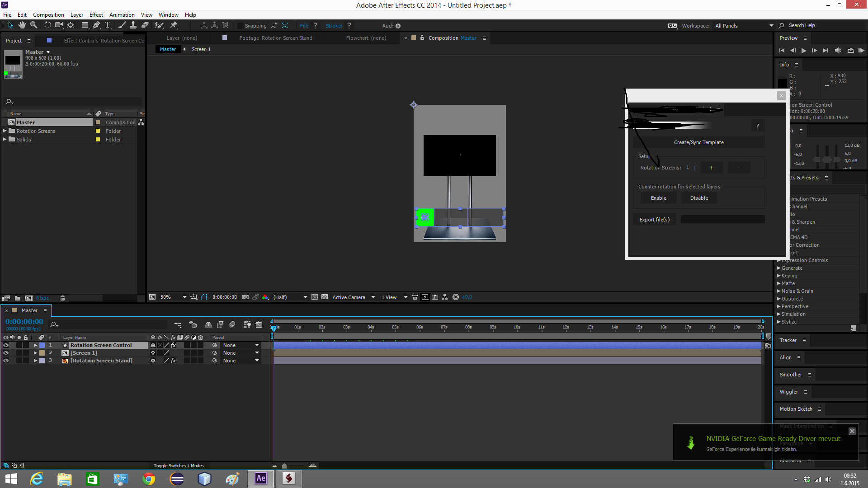This screenshot has width=868, height=488.
Task: Create a new folder in Project panel
Action: (17, 298)
